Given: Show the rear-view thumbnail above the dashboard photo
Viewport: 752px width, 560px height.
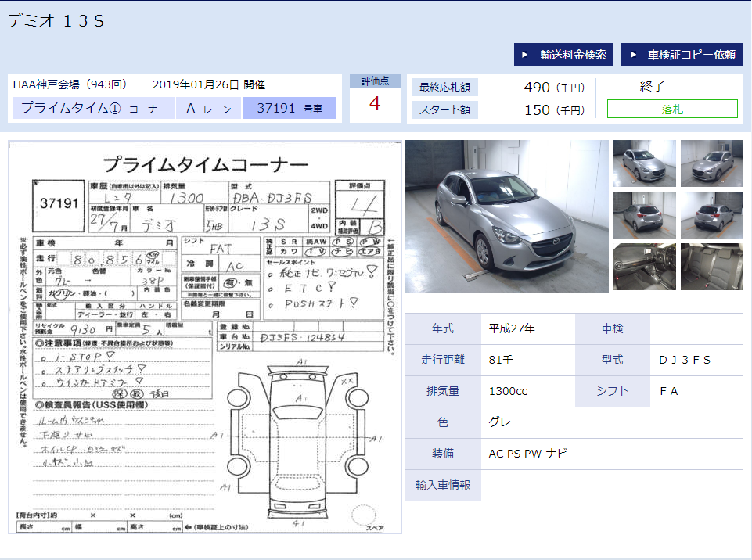Looking at the screenshot, I should point(644,215).
